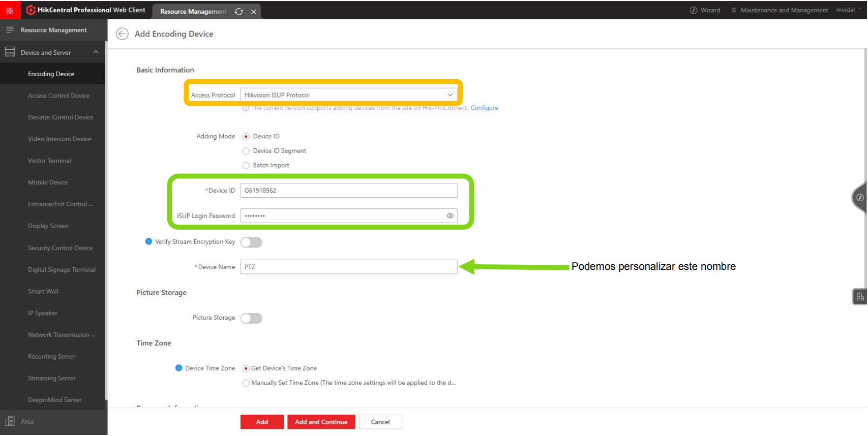Enable Verify Stream Encryption Key switch

251,242
